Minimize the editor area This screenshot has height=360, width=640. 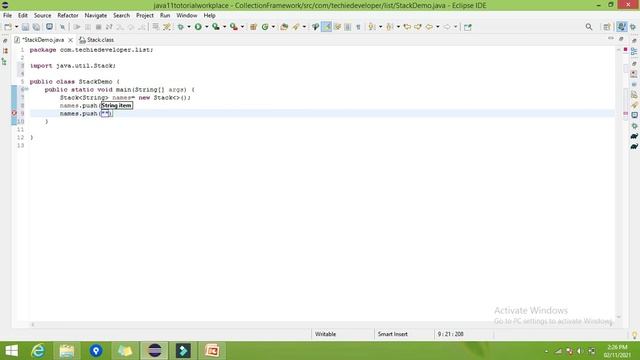(611, 38)
